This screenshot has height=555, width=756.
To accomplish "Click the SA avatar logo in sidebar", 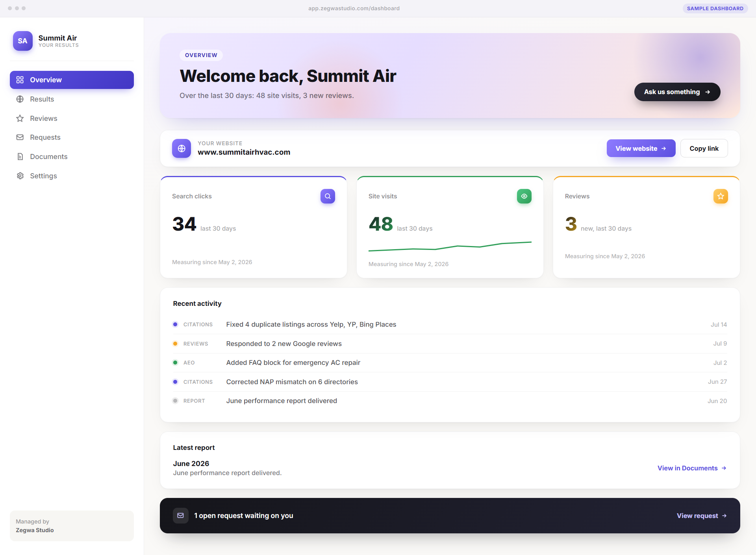I will pyautogui.click(x=23, y=41).
